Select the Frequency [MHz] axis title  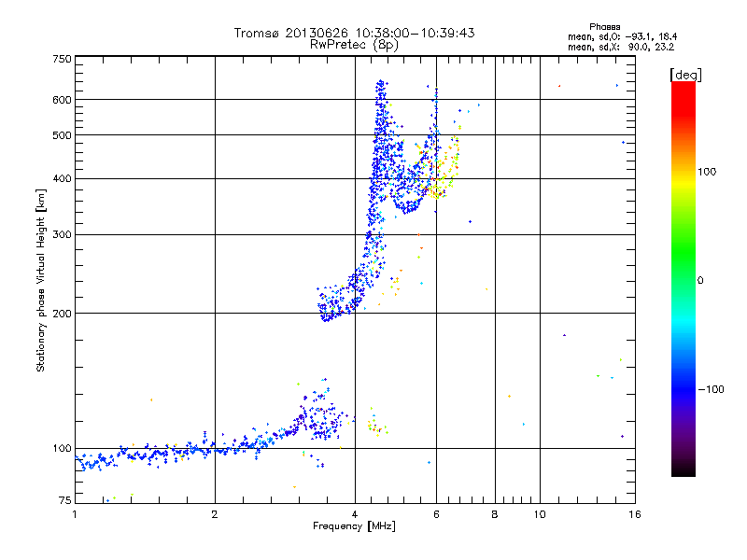[x=354, y=526]
